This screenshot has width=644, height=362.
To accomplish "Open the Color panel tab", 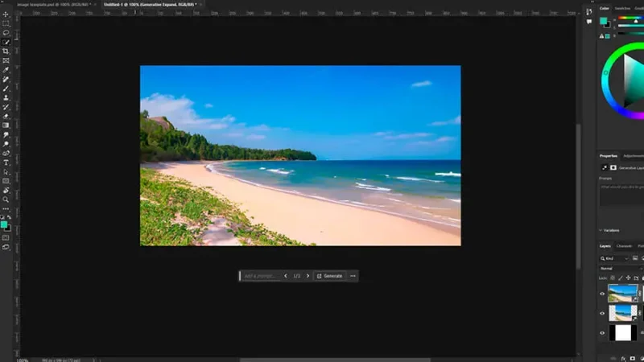I will point(605,8).
